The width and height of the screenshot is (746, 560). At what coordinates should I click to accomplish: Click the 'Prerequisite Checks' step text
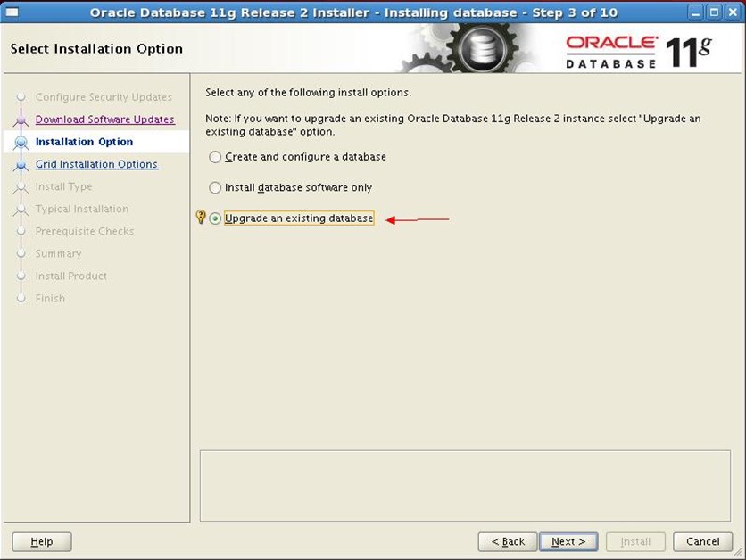(85, 231)
